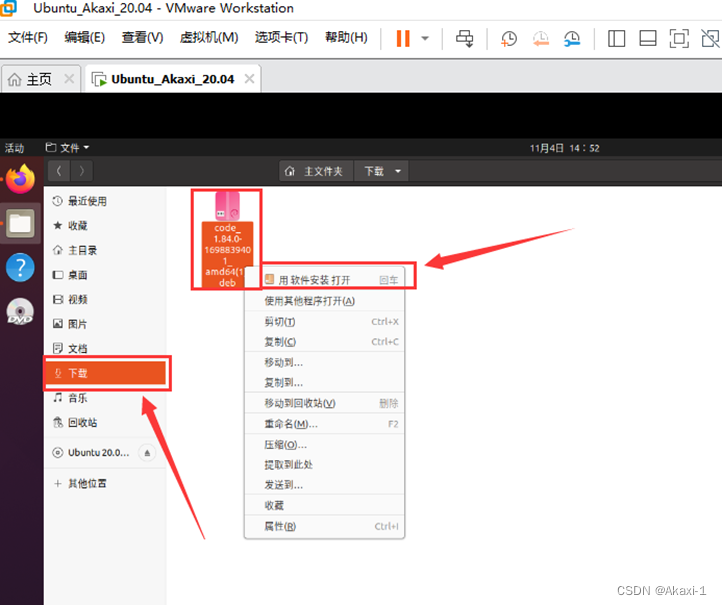
Task: Choose 压缩(O)... from context menu
Action: click(x=324, y=445)
